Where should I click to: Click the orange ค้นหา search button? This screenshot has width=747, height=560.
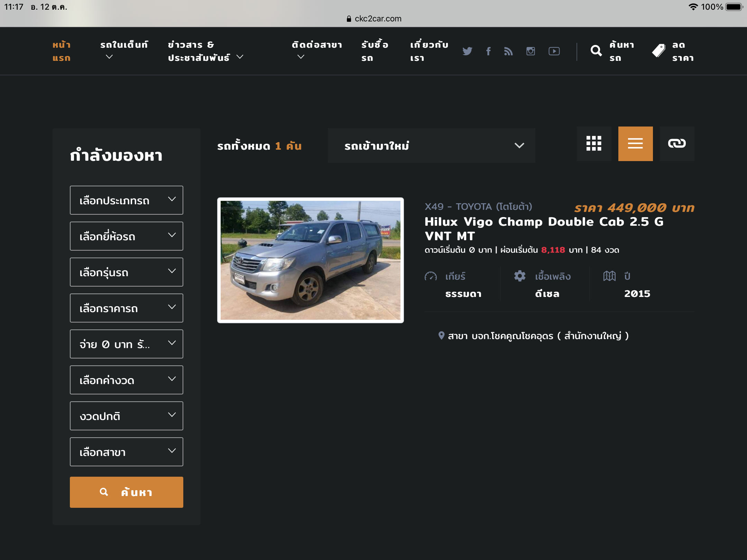pos(126,492)
